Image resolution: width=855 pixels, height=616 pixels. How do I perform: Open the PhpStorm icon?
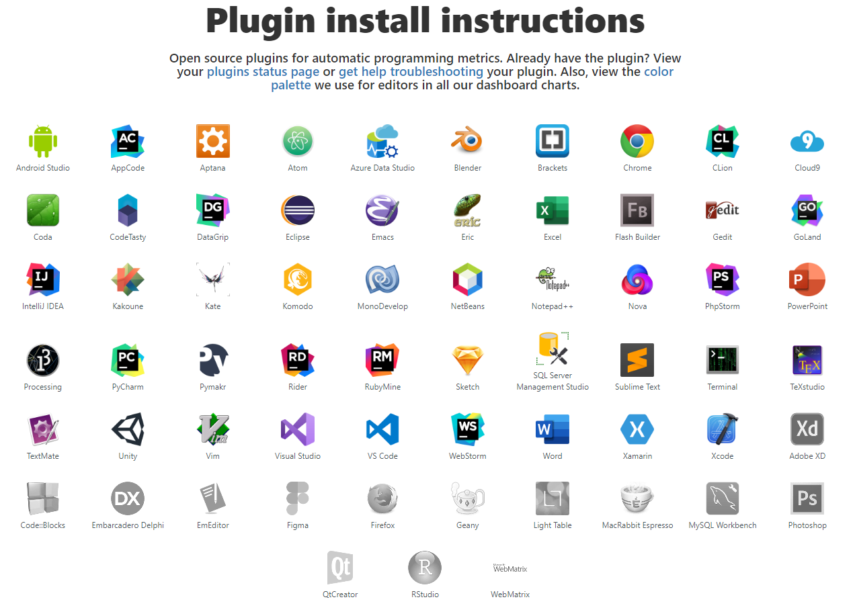point(723,279)
